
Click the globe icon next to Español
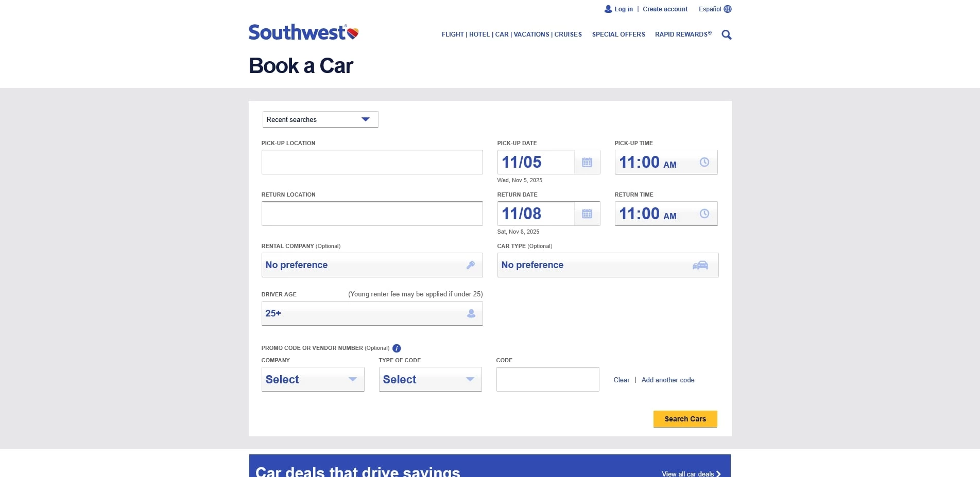point(727,9)
